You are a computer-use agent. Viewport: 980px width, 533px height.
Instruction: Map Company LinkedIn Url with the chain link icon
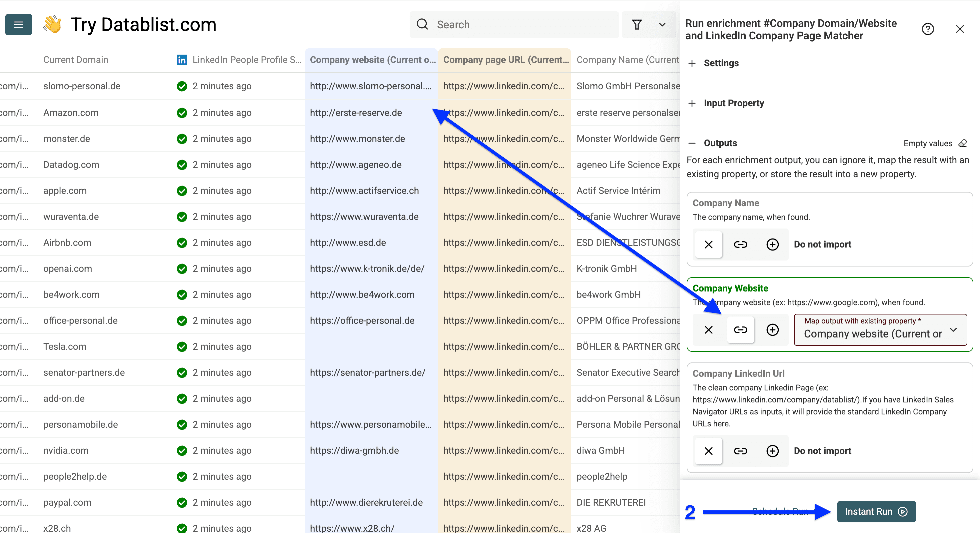[740, 451]
